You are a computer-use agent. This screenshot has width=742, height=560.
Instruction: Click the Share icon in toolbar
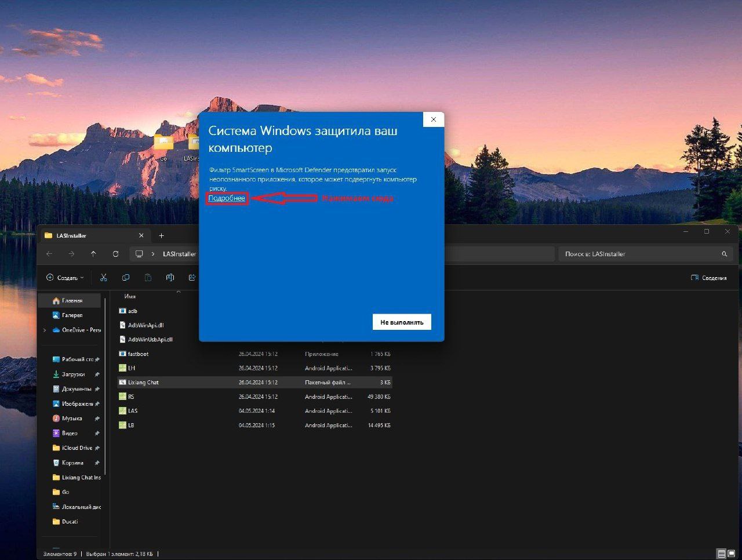pos(192,278)
